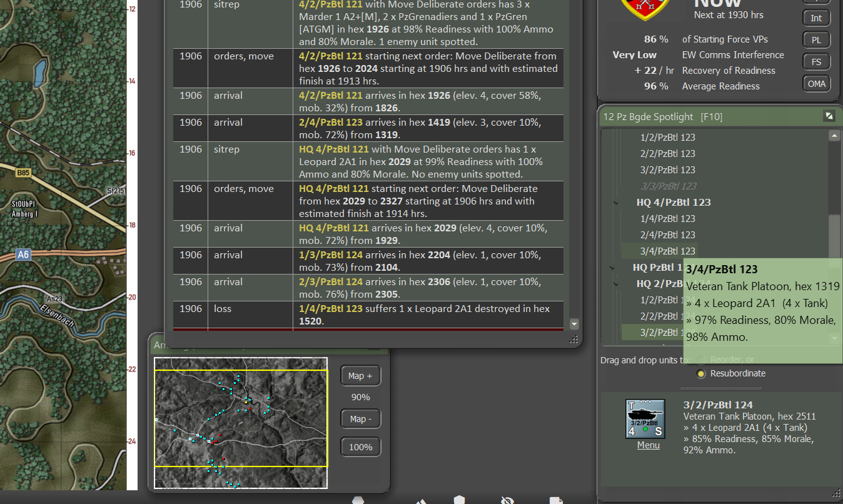Screen dimensions: 843x504
Task: Click 1/4/PzBtl 123 in the loss entry
Action: pos(331,309)
